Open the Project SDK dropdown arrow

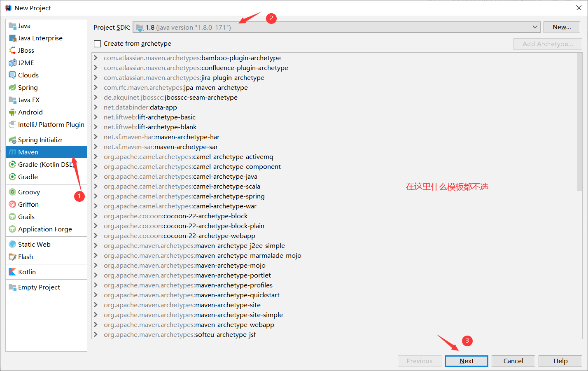pos(535,27)
